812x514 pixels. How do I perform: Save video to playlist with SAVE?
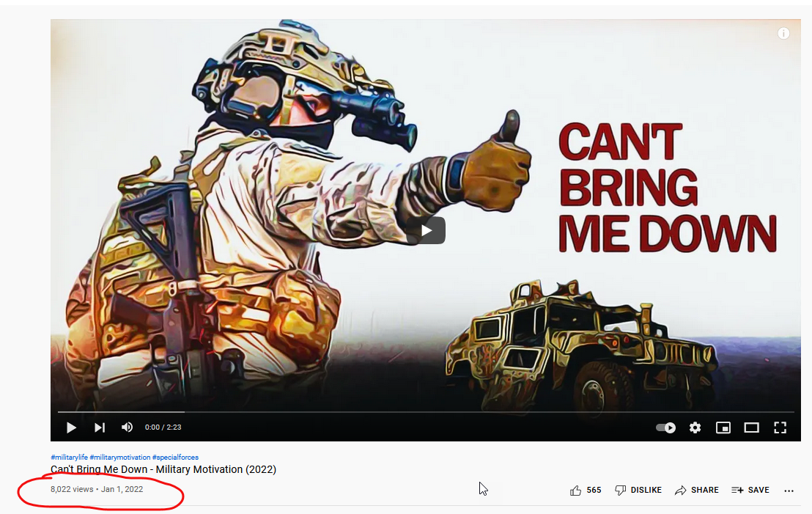[x=750, y=490]
